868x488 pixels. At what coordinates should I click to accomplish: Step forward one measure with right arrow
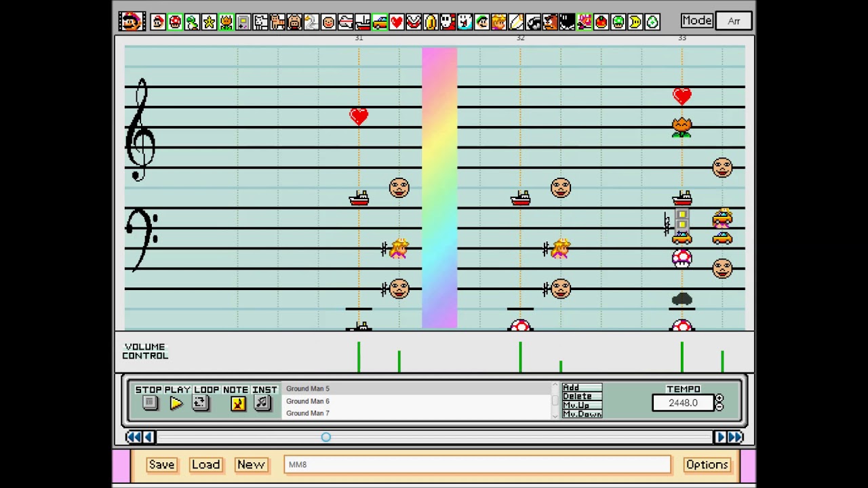[x=720, y=437]
